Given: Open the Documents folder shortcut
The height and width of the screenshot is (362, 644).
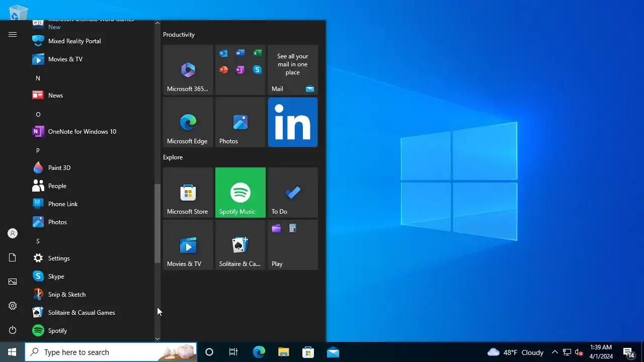Looking at the screenshot, I should [x=13, y=257].
